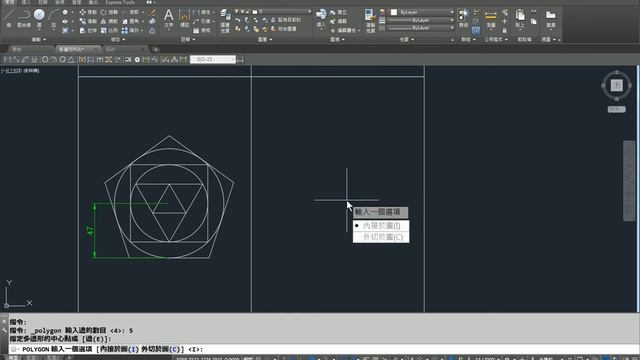Click the Table tool icon

pyautogui.click(x=196, y=30)
